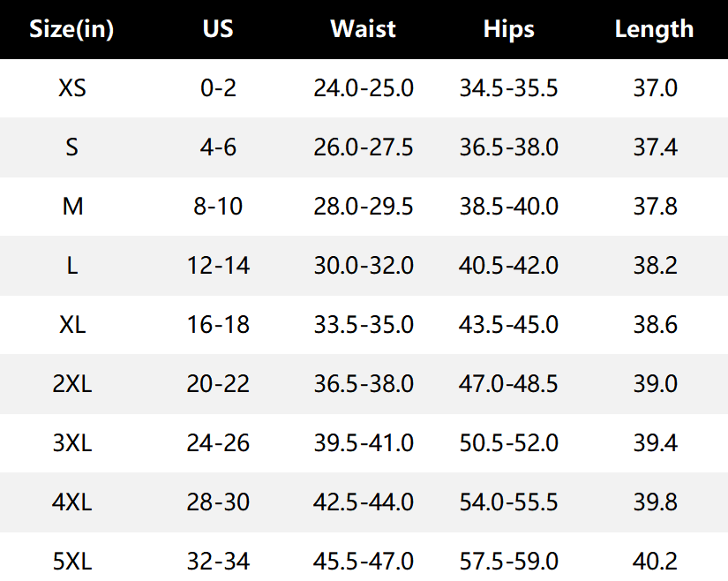The width and height of the screenshot is (728, 581).
Task: Click hips value 54.0-55.5
Action: (509, 502)
